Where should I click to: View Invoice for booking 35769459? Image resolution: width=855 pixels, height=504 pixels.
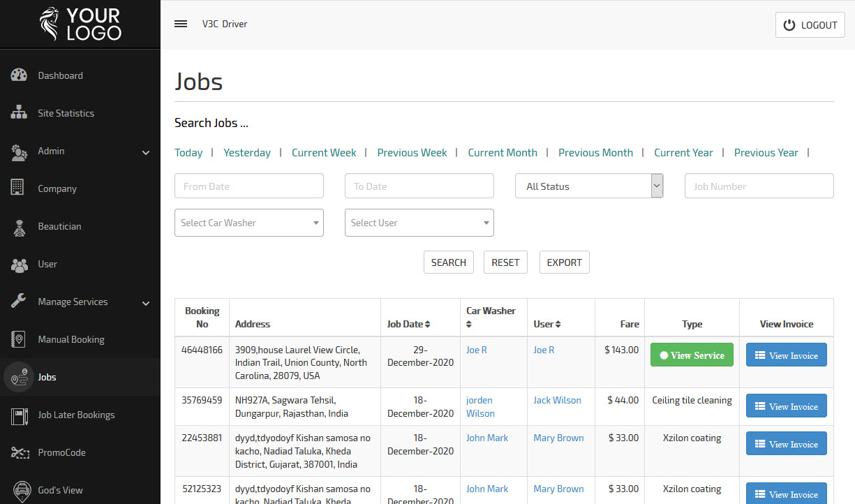pos(787,406)
